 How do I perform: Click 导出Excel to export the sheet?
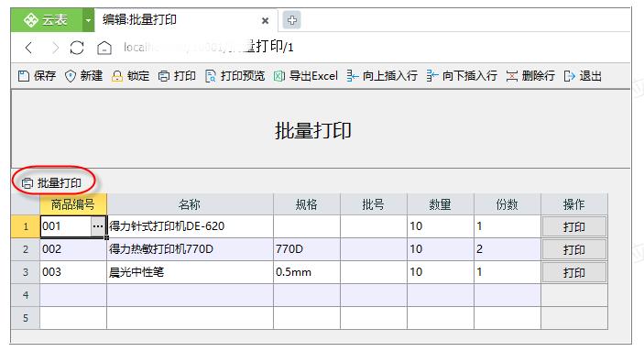(306, 76)
